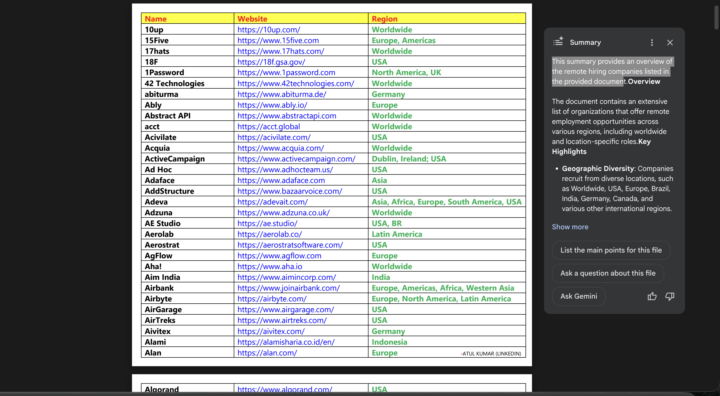Click the Ask Gemini button
720x396 pixels.
579,296
